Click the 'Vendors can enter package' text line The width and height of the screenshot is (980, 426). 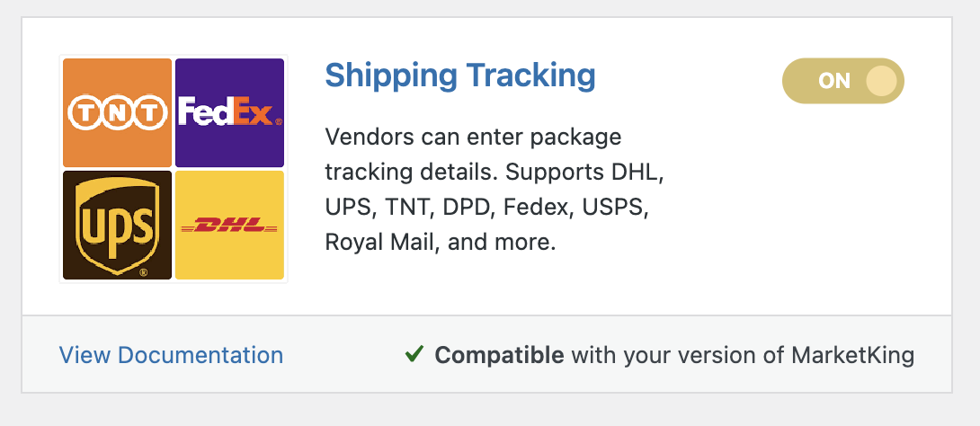(x=473, y=137)
